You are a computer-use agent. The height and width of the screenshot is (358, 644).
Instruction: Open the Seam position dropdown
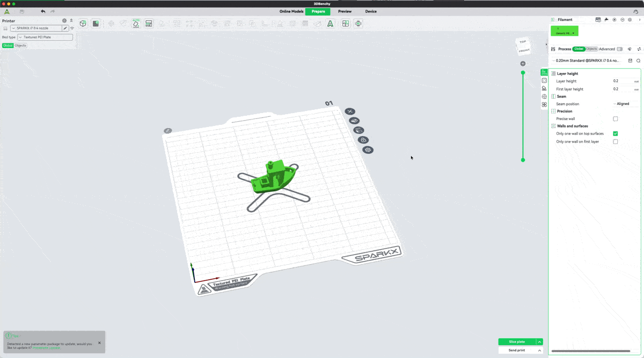coord(625,104)
